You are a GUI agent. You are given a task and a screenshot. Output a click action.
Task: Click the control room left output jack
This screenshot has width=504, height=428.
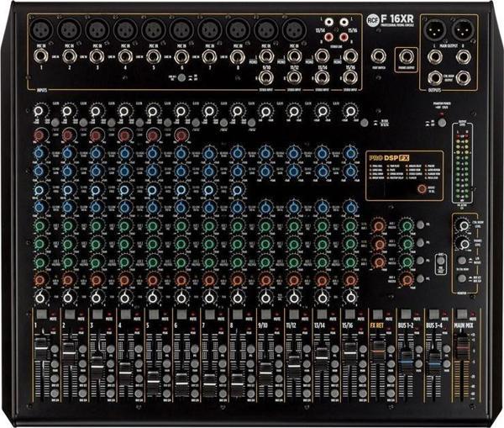(x=434, y=78)
